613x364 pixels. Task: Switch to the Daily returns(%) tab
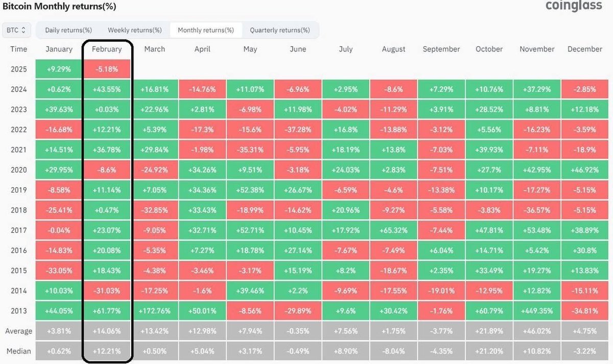(68, 30)
